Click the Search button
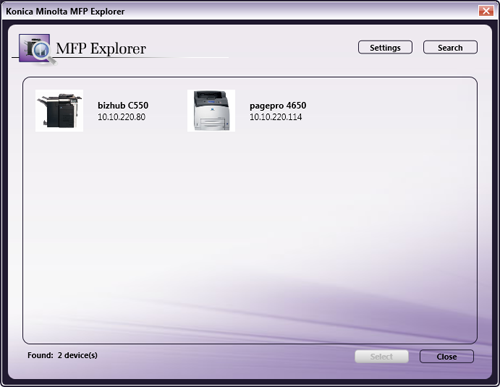Image resolution: width=500 pixels, height=387 pixels. (450, 47)
